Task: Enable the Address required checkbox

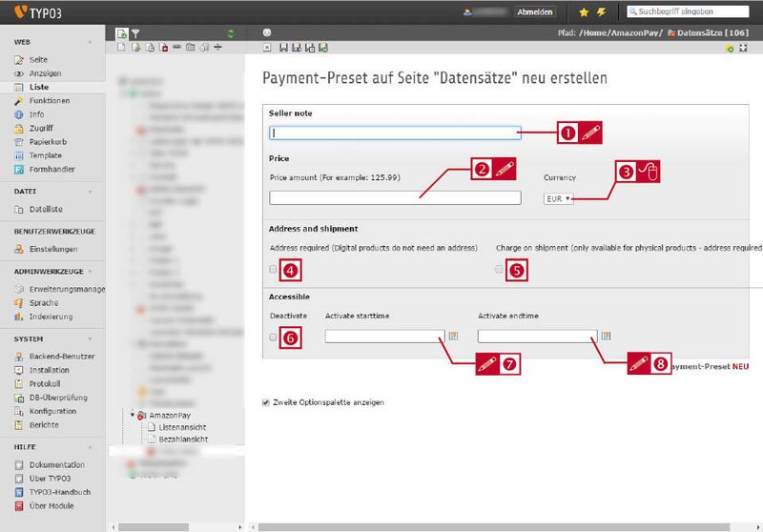Action: [273, 269]
